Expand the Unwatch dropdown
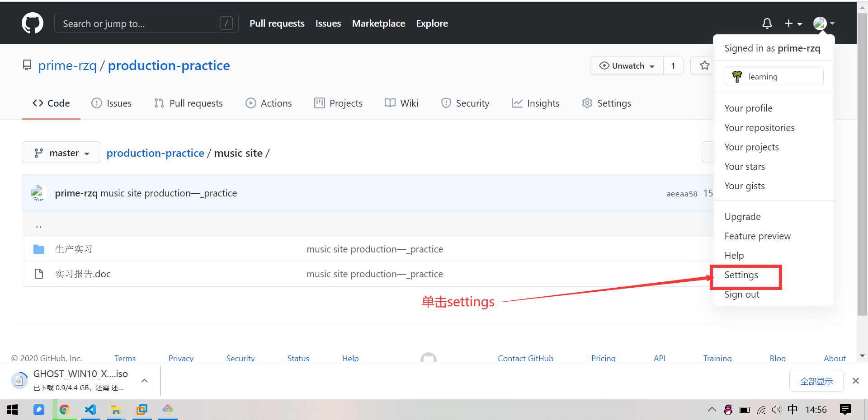868x420 pixels. click(627, 65)
